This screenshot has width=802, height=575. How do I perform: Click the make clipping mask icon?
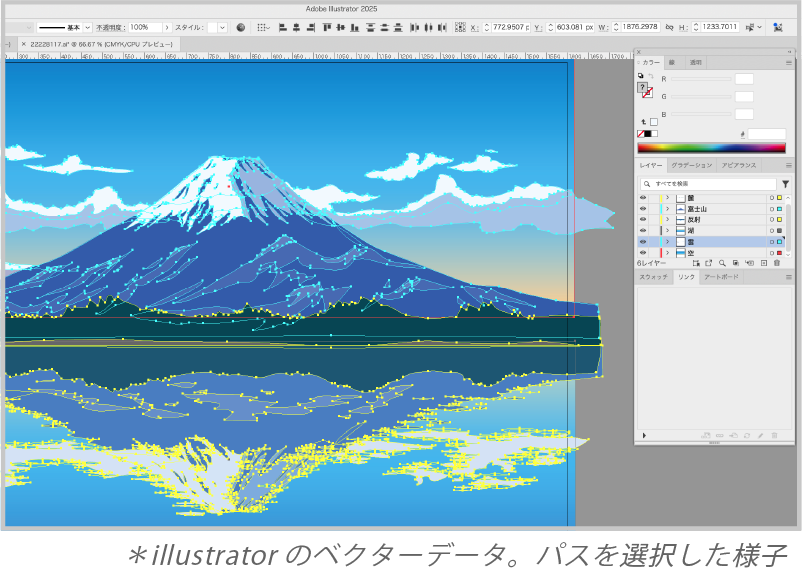click(735, 263)
